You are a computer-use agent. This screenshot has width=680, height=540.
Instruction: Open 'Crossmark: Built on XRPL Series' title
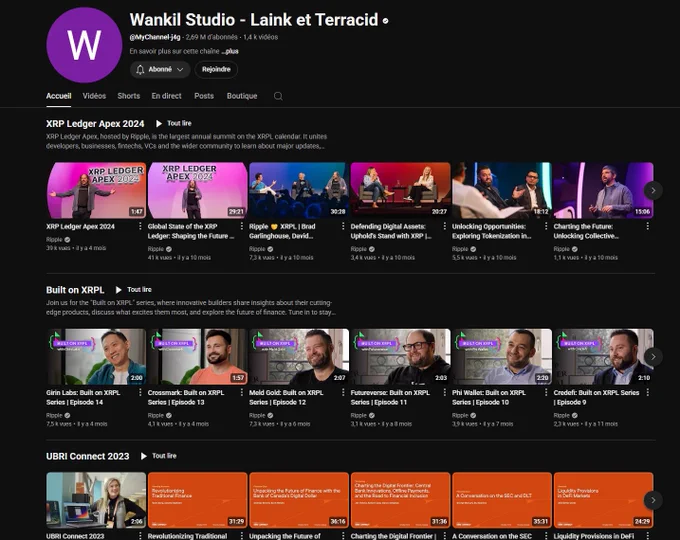click(186, 397)
